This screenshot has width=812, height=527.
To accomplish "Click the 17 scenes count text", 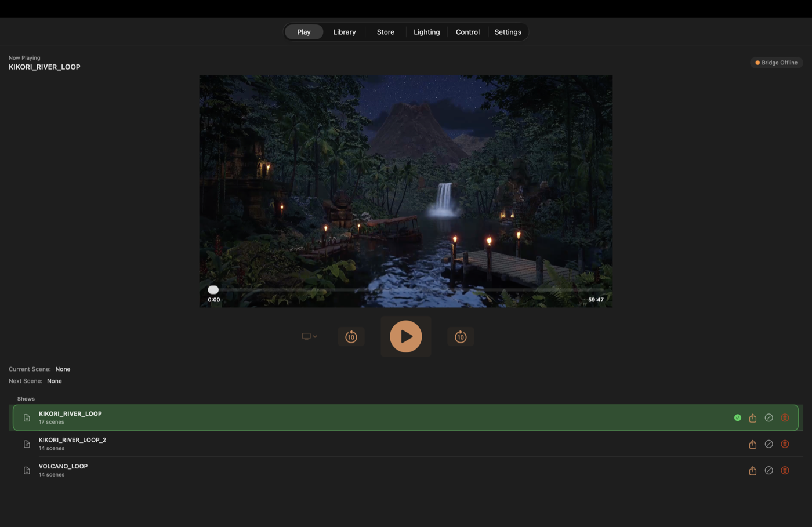I will (52, 422).
